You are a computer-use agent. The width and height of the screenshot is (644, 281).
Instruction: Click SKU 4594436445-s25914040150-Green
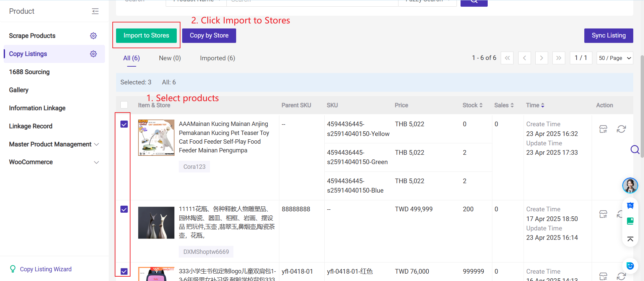[x=357, y=157]
